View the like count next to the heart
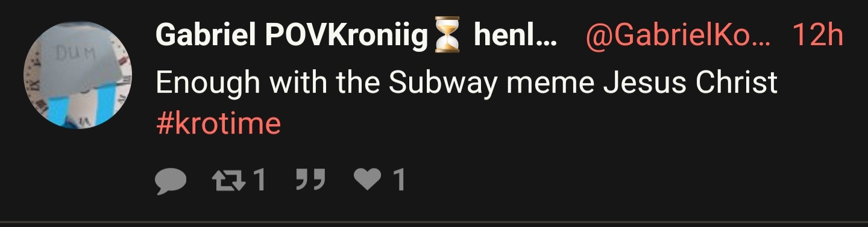This screenshot has height=227, width=868. pos(398,180)
